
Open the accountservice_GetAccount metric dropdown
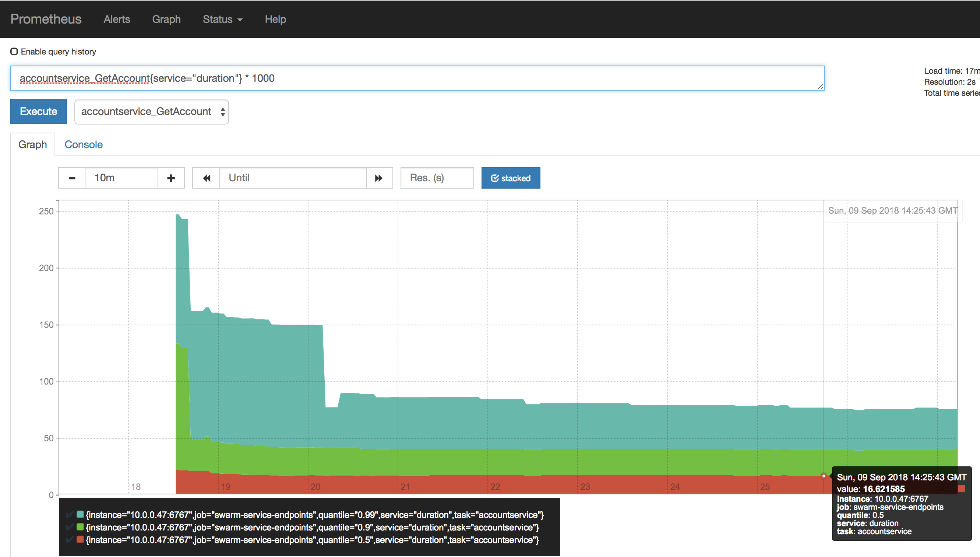pyautogui.click(x=151, y=112)
